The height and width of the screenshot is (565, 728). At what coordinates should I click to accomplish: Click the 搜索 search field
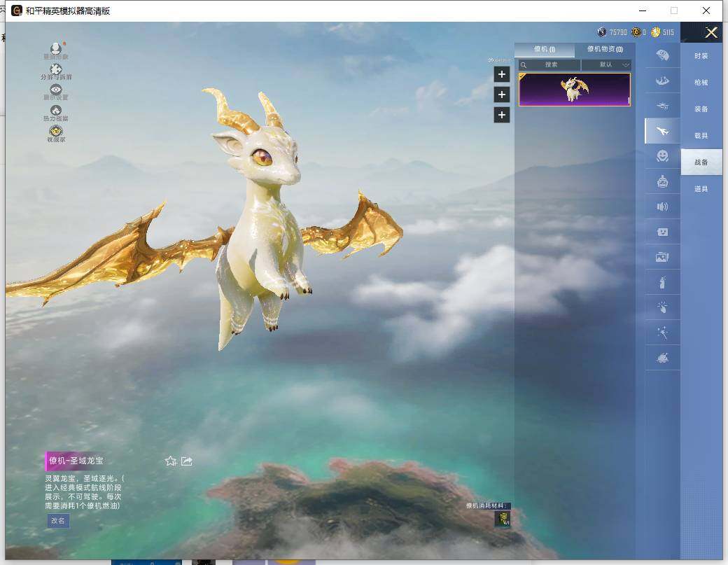(550, 64)
